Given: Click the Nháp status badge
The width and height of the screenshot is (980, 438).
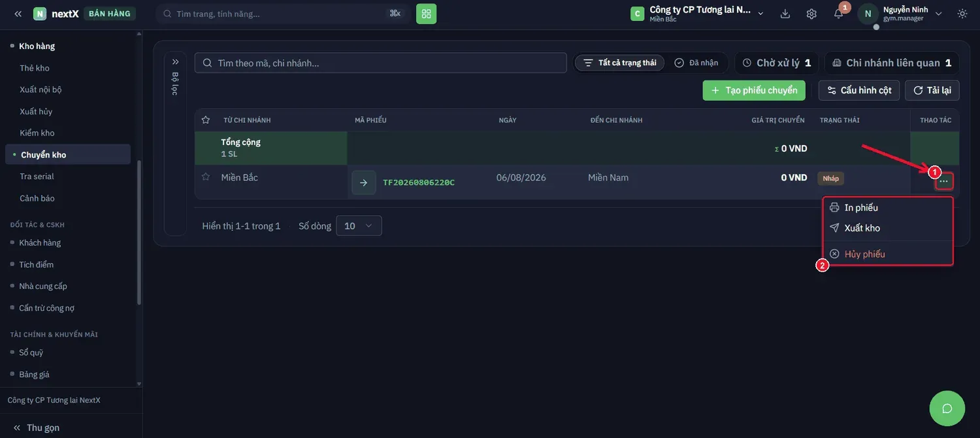Looking at the screenshot, I should click(x=831, y=178).
